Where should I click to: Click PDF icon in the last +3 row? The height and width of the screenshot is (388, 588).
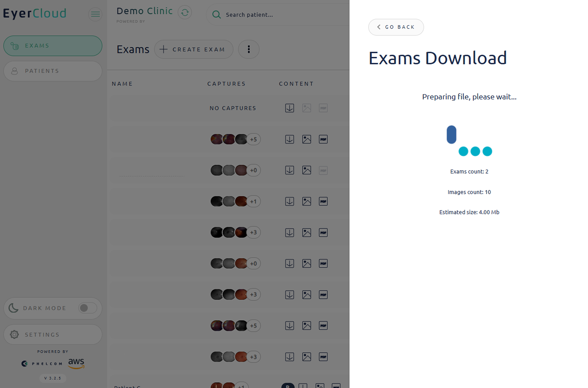(x=323, y=357)
